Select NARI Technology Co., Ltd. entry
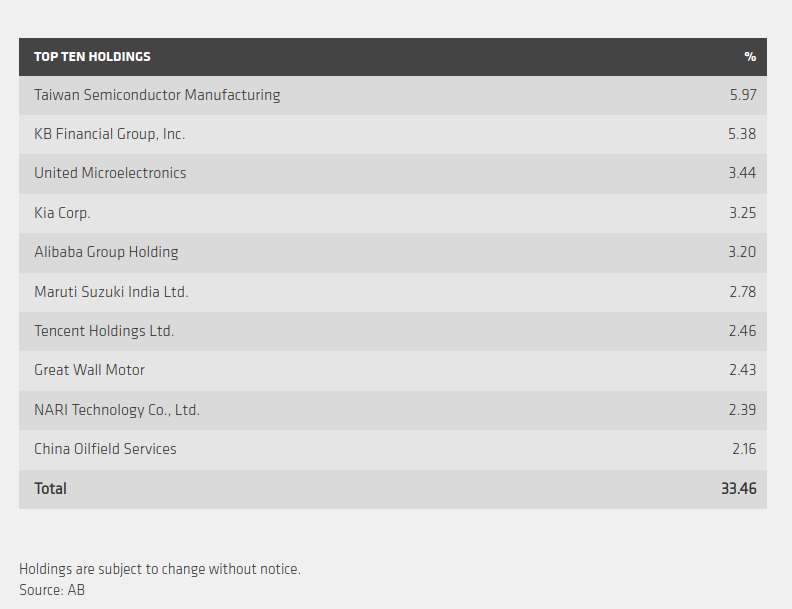Screen dimensions: 792x609 tap(117, 410)
